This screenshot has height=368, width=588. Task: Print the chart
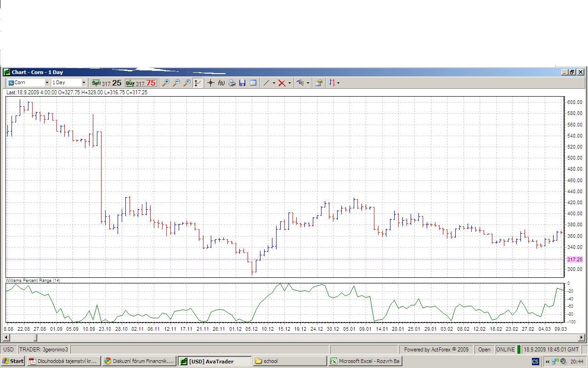[232, 83]
